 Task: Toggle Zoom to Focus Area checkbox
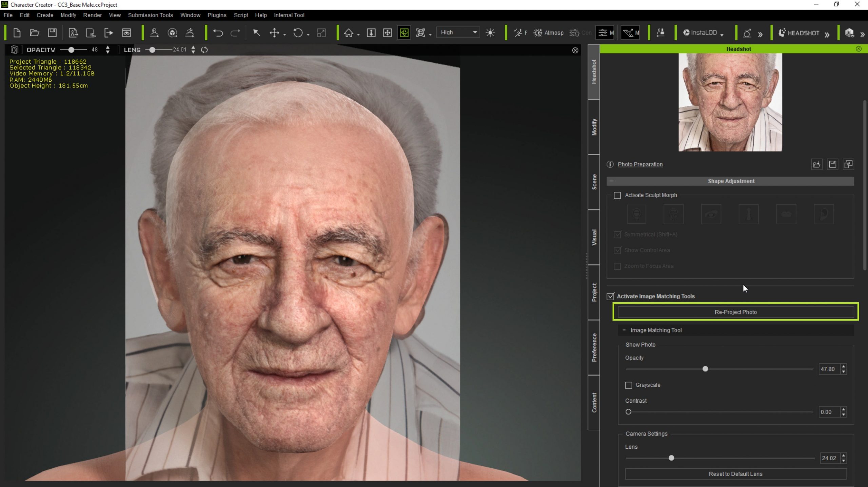click(617, 266)
